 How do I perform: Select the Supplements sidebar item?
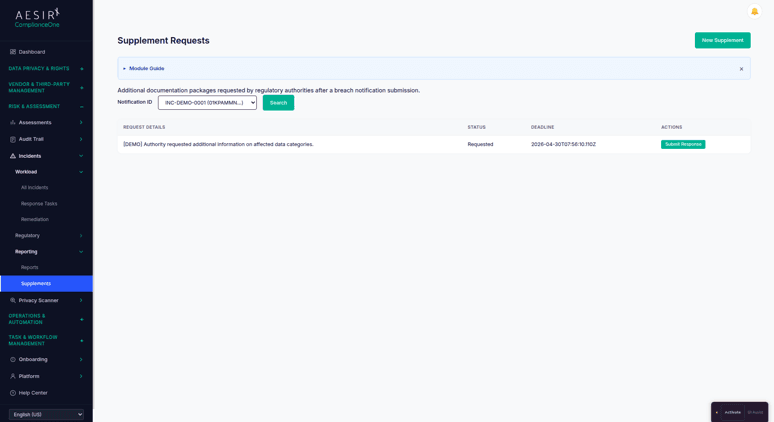pos(46,283)
